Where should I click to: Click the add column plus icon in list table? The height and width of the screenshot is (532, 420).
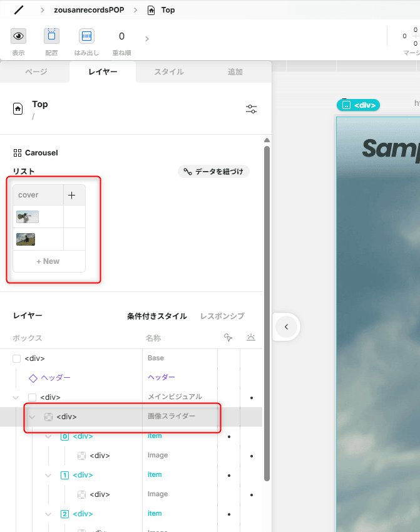coord(72,195)
